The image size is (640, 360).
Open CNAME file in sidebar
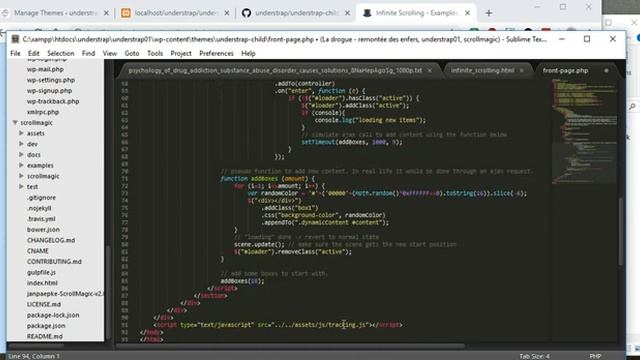tap(38, 251)
